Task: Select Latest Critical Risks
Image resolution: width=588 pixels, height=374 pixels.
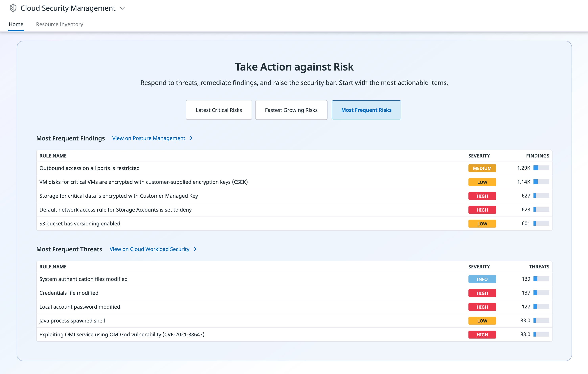Action: (x=218, y=110)
